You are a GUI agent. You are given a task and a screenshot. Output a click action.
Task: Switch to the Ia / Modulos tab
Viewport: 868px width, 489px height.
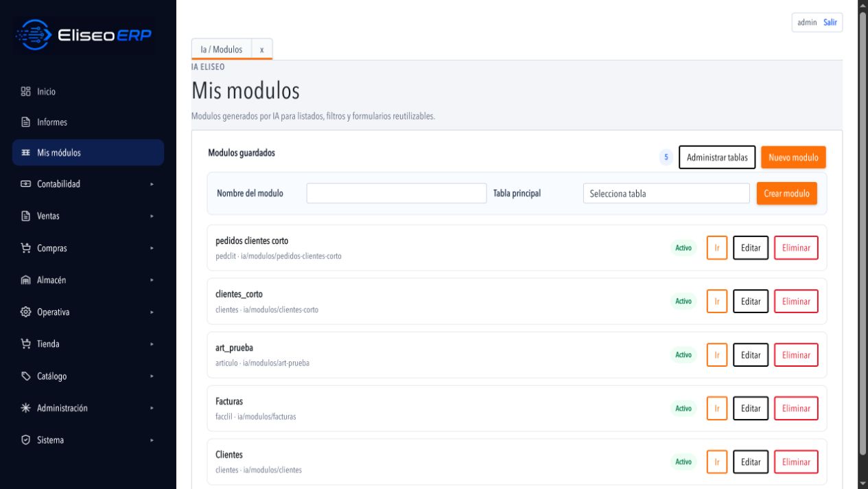pos(222,49)
